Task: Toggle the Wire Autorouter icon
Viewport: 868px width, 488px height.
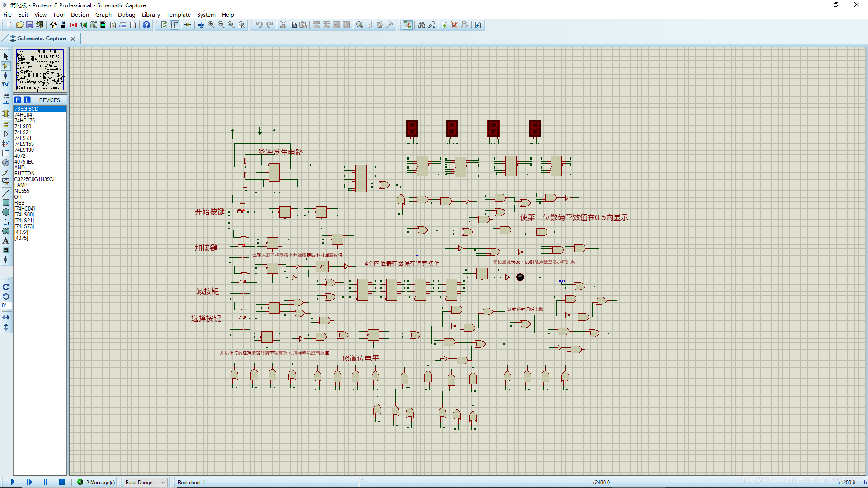Action: click(x=407, y=25)
